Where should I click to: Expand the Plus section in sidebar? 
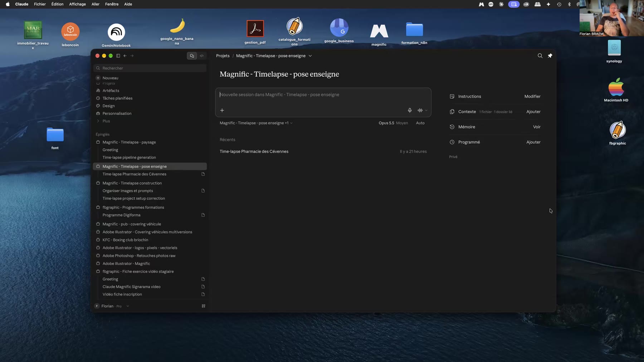[x=106, y=121]
